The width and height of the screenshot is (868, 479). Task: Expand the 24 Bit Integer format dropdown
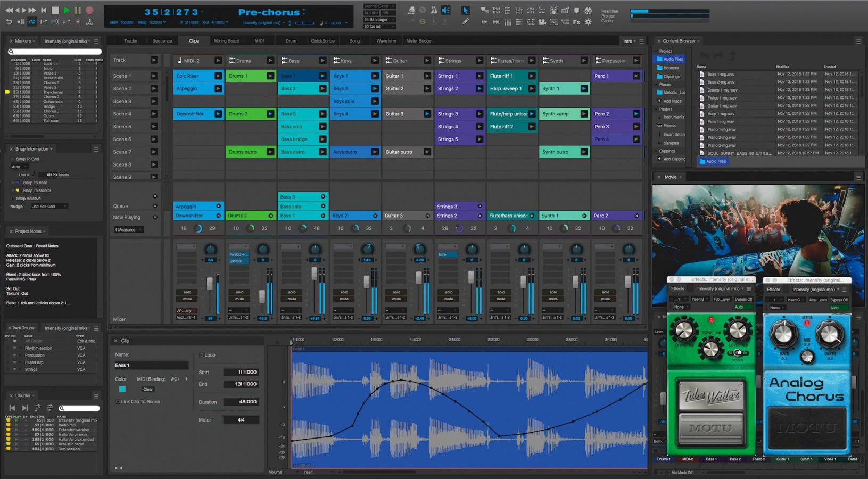click(x=379, y=20)
